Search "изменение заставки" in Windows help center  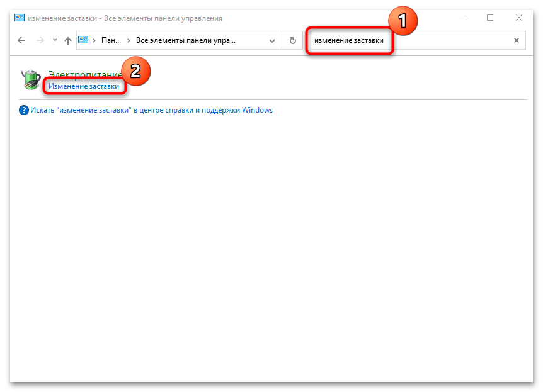point(151,110)
